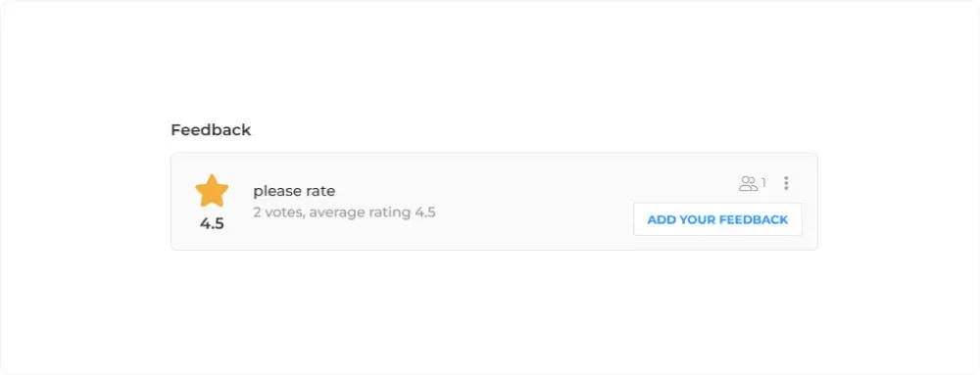
Task: Click the 4.5 score below the star
Action: [x=212, y=223]
